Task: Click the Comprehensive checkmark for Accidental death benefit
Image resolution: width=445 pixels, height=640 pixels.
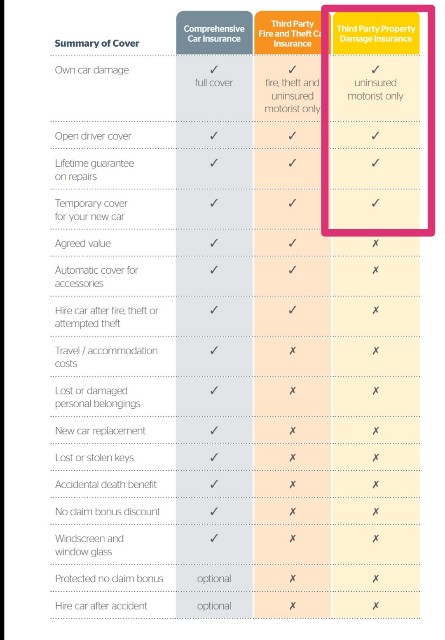Action: coord(214,484)
